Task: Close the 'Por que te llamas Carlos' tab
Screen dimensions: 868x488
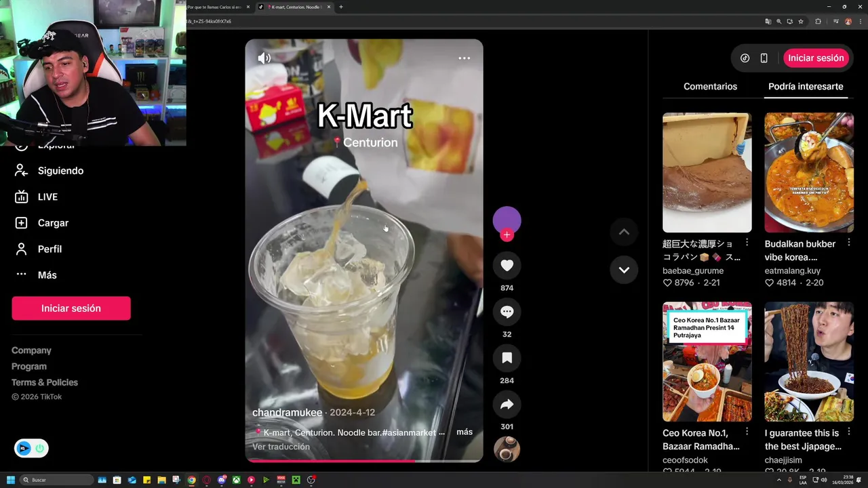Action: tap(248, 7)
